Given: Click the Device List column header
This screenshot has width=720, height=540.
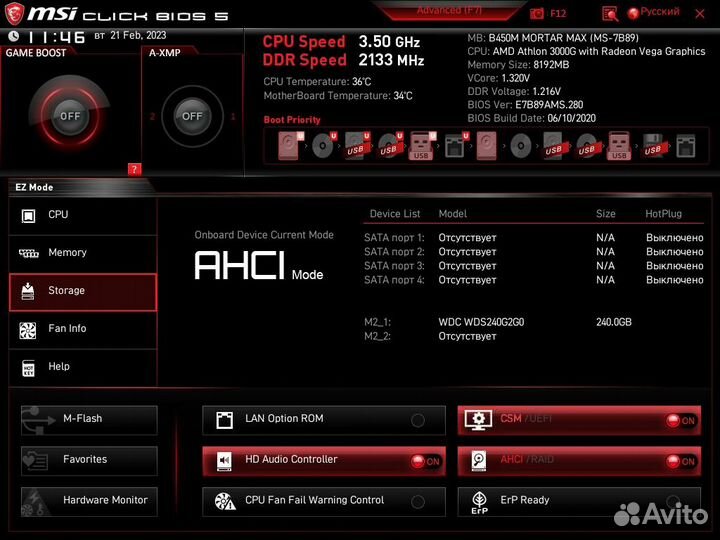Looking at the screenshot, I should click(395, 214).
